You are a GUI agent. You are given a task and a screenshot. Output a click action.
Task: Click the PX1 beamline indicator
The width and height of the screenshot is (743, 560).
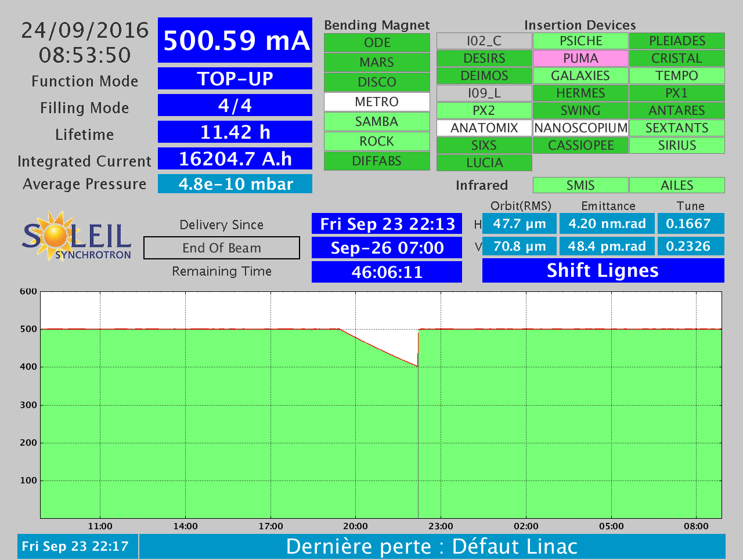(677, 93)
